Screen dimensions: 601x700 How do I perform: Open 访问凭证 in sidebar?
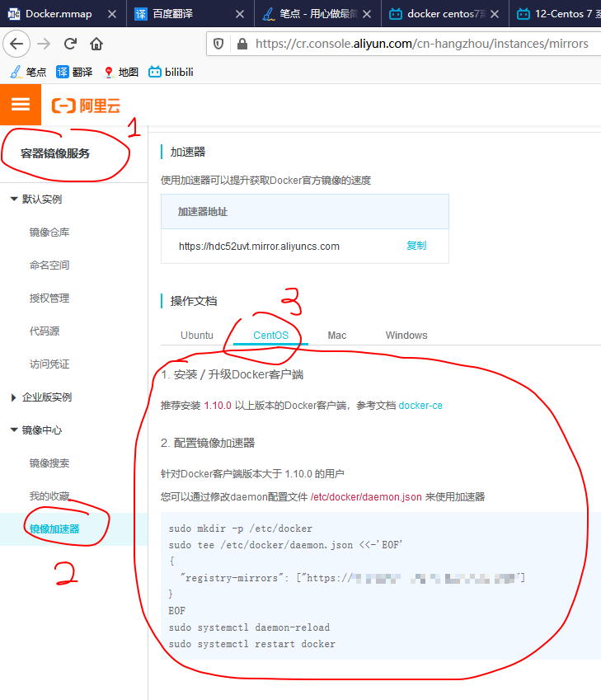coord(49,364)
